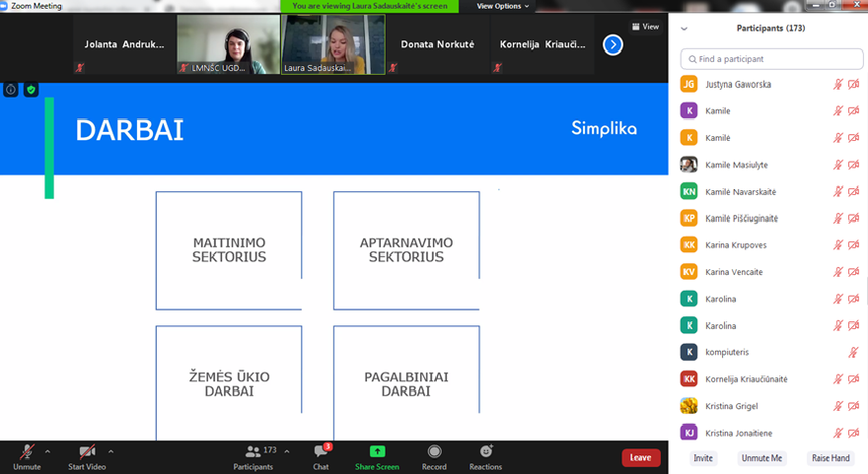Click the Find a participant search field
868x474 pixels.
771,59
